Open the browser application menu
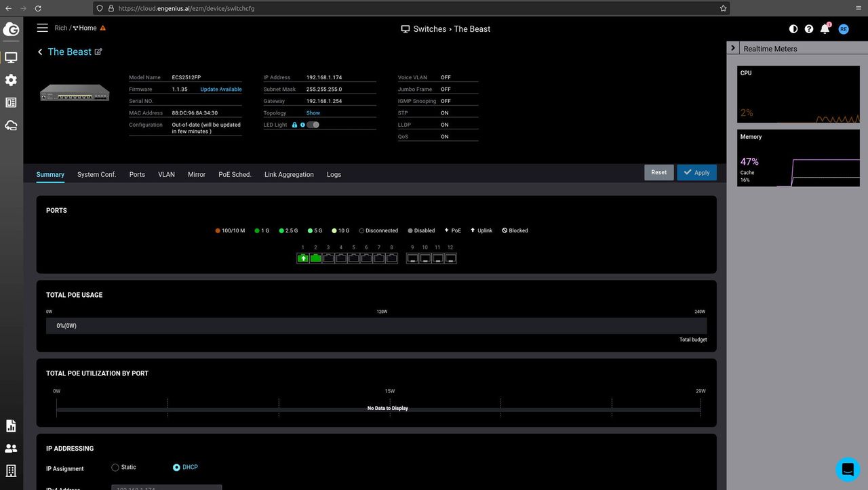 click(859, 8)
